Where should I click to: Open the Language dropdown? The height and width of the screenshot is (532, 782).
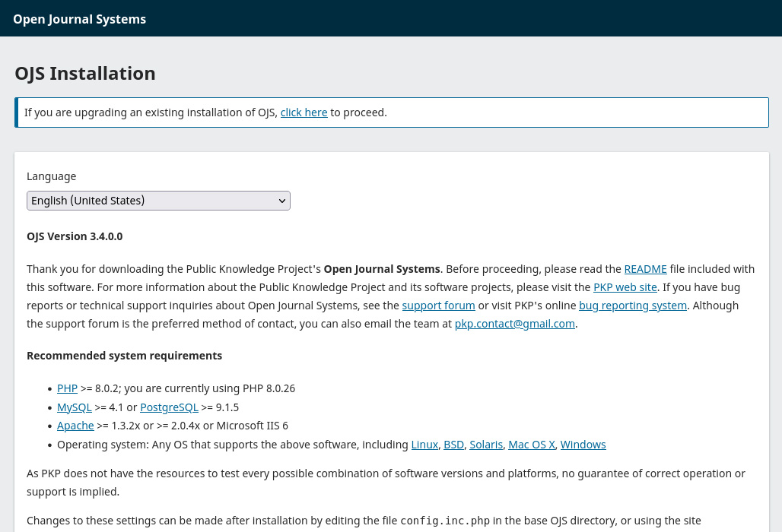(158, 201)
